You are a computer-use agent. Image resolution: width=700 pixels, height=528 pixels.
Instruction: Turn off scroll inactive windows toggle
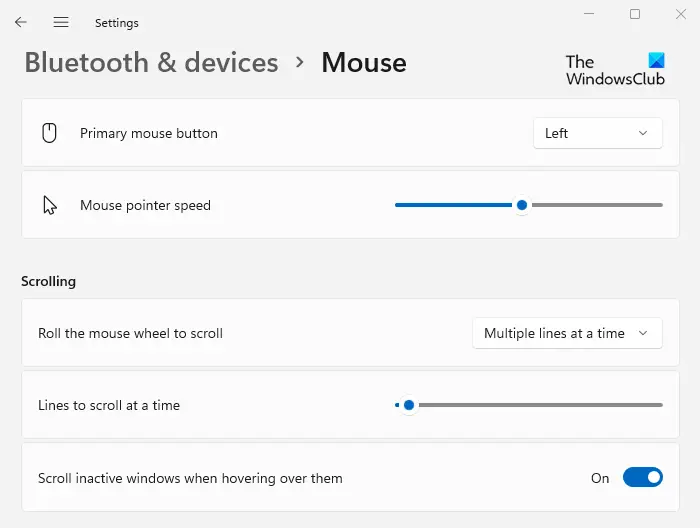(642, 478)
